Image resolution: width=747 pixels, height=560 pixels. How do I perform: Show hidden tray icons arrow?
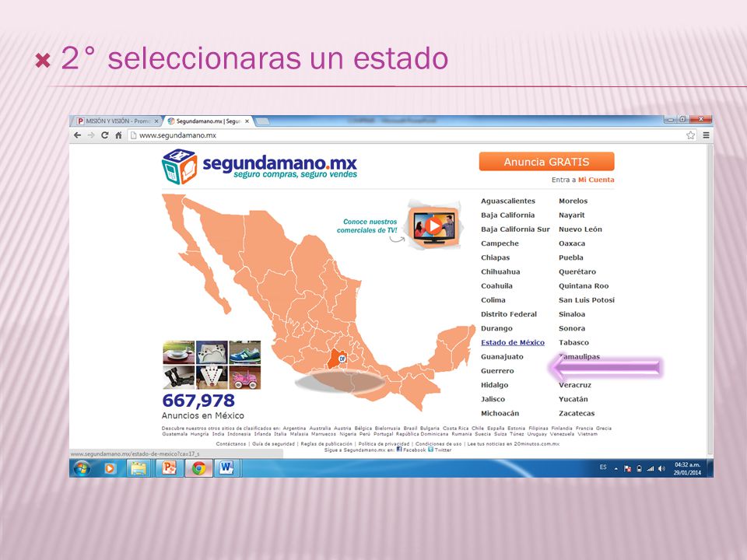616,469
